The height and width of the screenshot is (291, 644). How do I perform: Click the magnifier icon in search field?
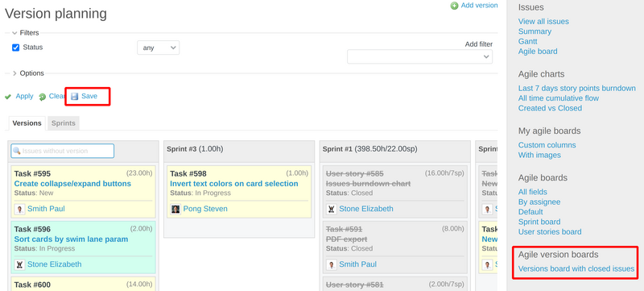(16, 151)
